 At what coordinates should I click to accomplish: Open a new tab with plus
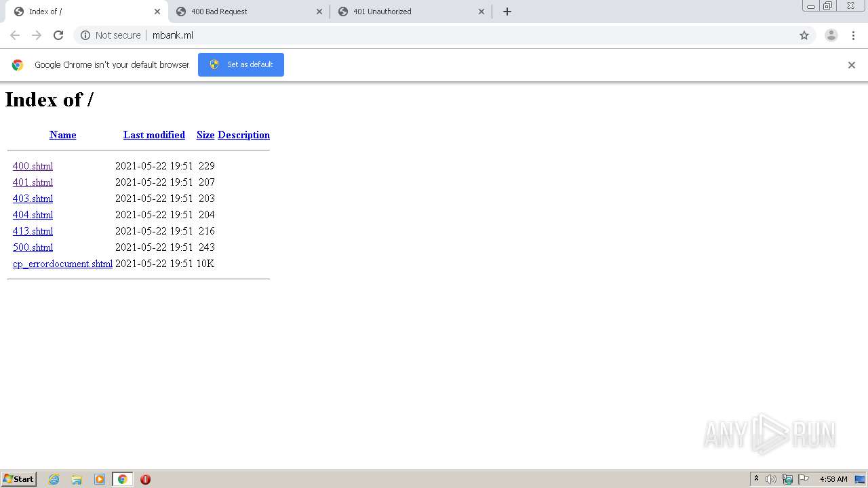[x=507, y=12]
